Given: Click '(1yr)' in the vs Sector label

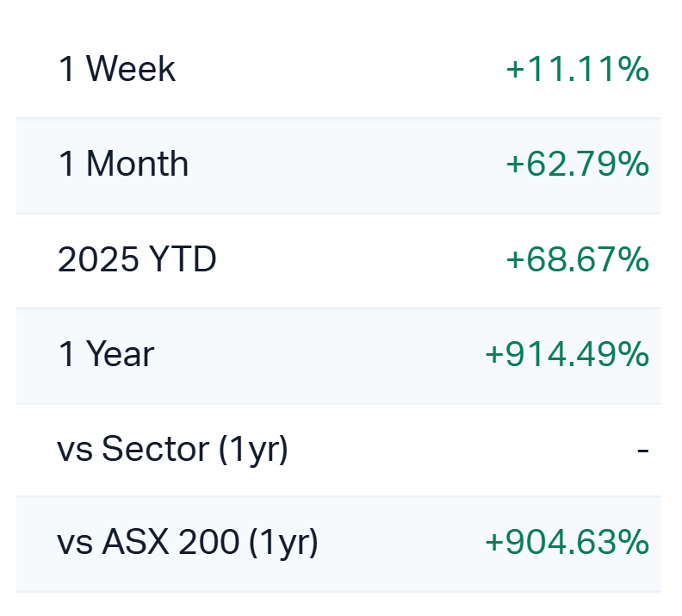Looking at the screenshot, I should coord(253,449).
